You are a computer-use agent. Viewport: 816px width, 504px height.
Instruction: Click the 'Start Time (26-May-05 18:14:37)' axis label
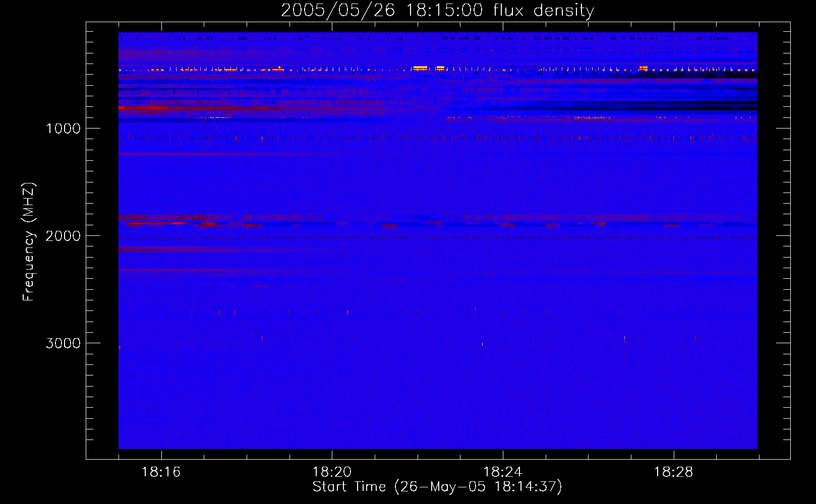click(x=437, y=487)
